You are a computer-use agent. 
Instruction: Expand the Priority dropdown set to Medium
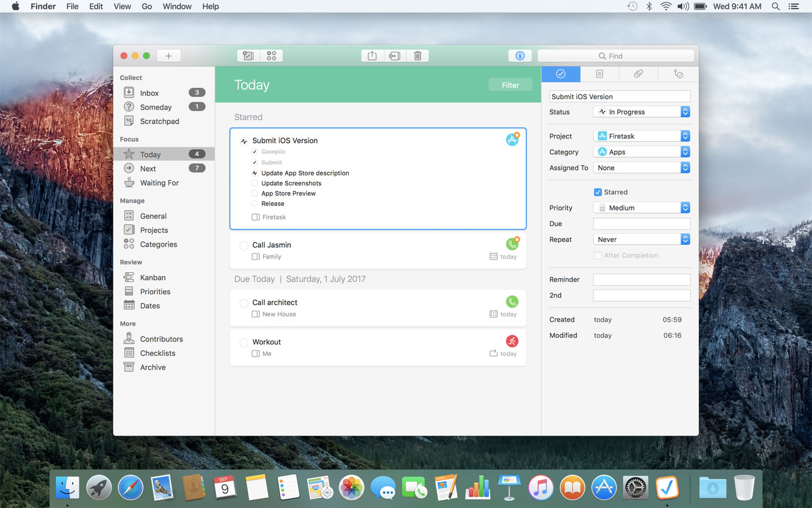tap(641, 208)
